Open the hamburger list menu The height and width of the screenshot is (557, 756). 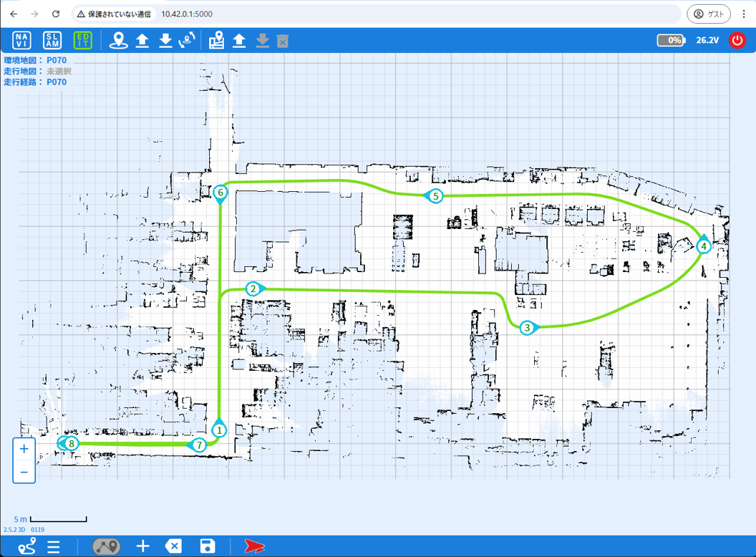54,547
